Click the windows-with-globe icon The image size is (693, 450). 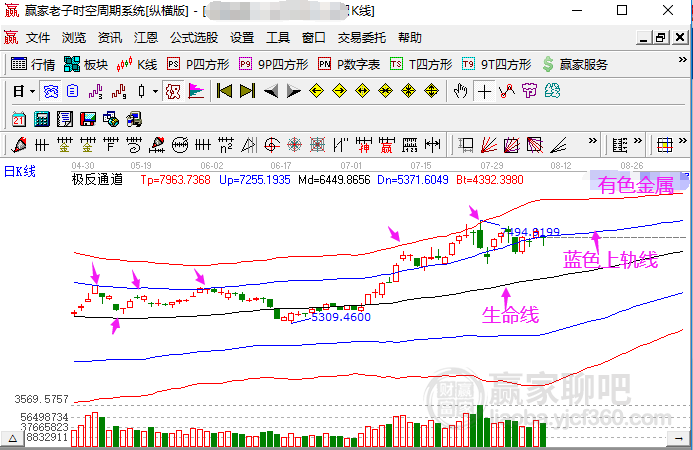click(111, 119)
